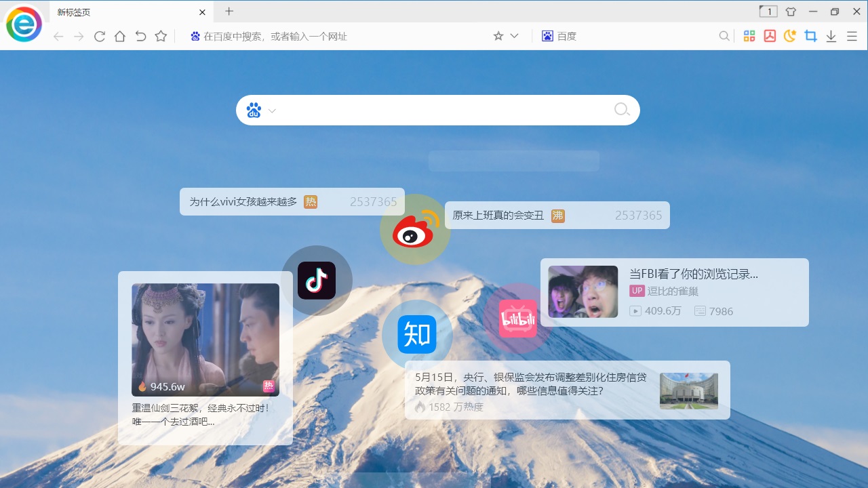The image size is (868, 488).
Task: Open a new tab with plus button
Action: point(229,12)
